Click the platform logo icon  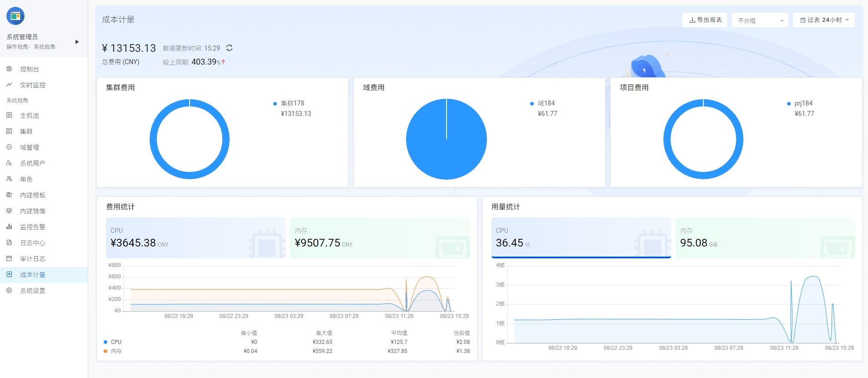pyautogui.click(x=15, y=16)
